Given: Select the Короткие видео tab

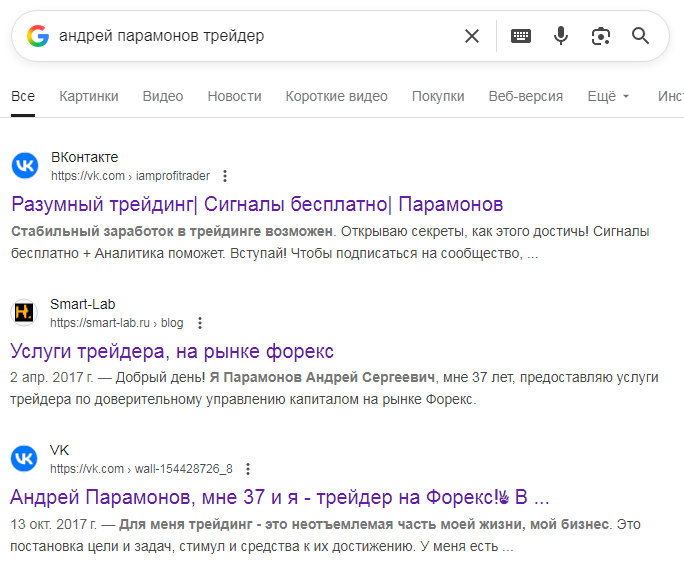Looking at the screenshot, I should [336, 96].
